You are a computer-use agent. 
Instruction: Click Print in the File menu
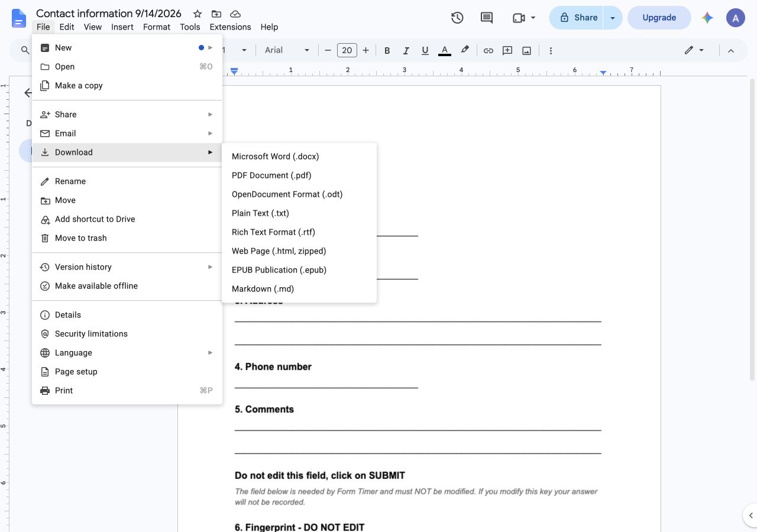point(127,391)
